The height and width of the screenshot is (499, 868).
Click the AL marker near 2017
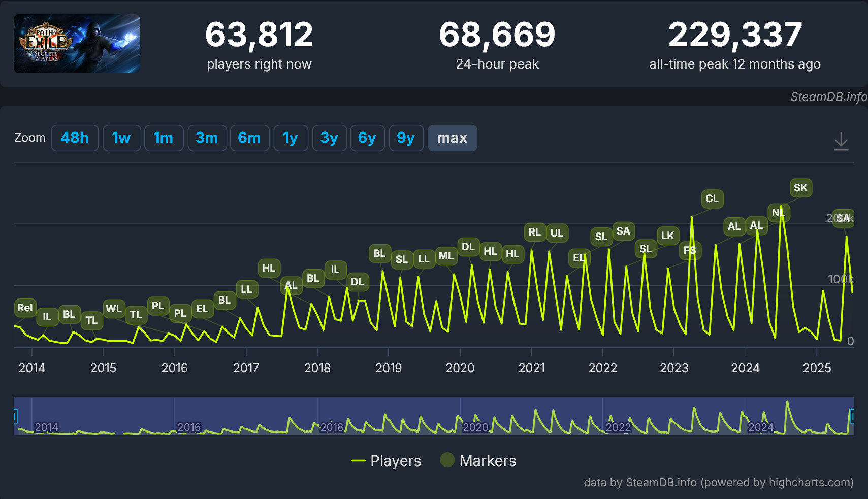[291, 285]
